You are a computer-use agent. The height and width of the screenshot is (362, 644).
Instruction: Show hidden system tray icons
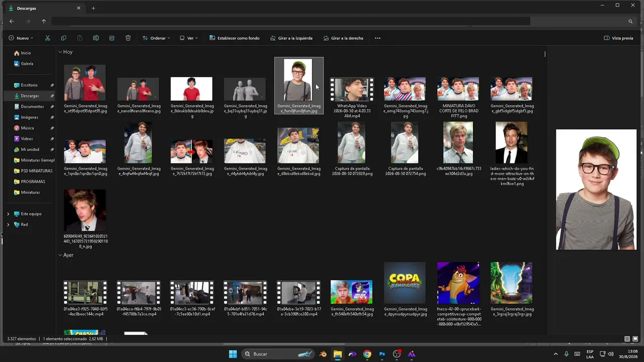pos(555,354)
